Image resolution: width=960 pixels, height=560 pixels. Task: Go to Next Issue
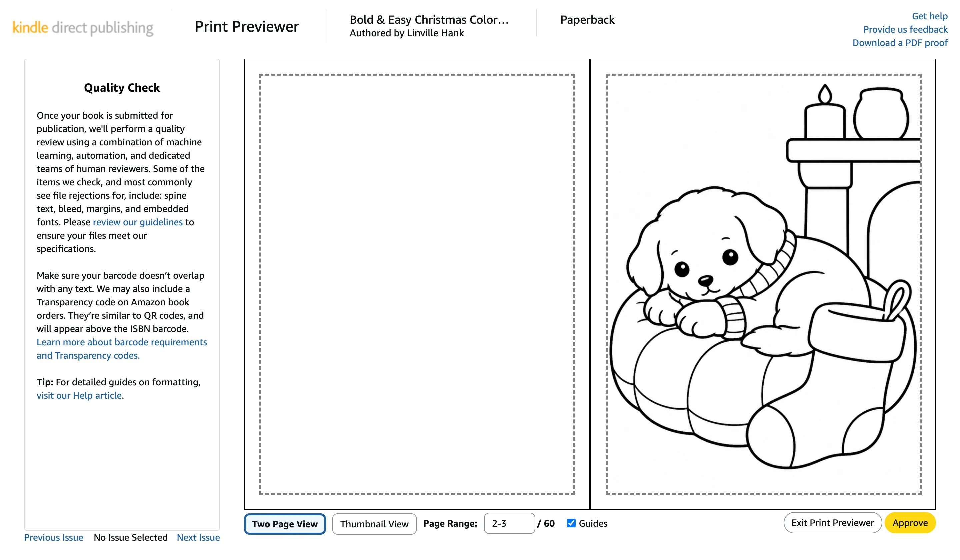[198, 538]
